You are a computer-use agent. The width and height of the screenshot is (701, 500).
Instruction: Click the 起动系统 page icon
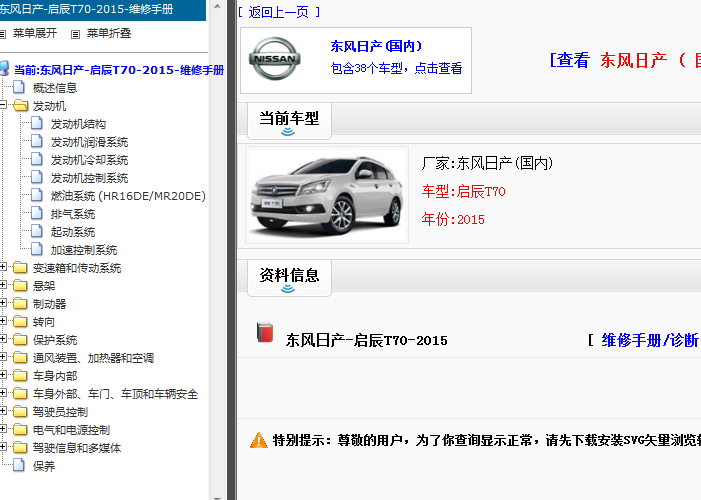pyautogui.click(x=37, y=231)
